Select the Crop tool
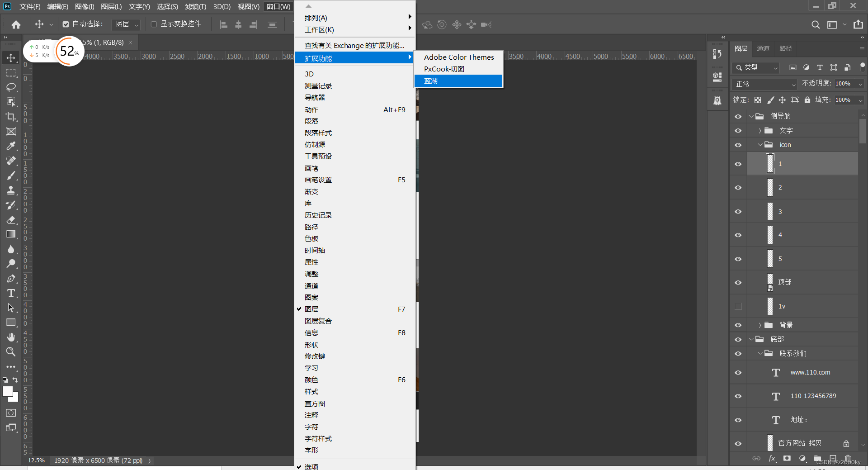868x470 pixels. click(x=11, y=117)
